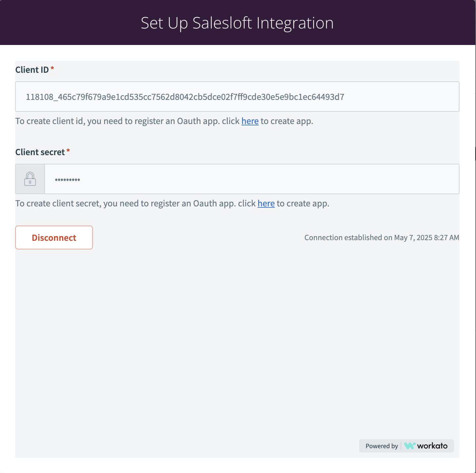Click the 'Client secret' field label

tap(40, 152)
